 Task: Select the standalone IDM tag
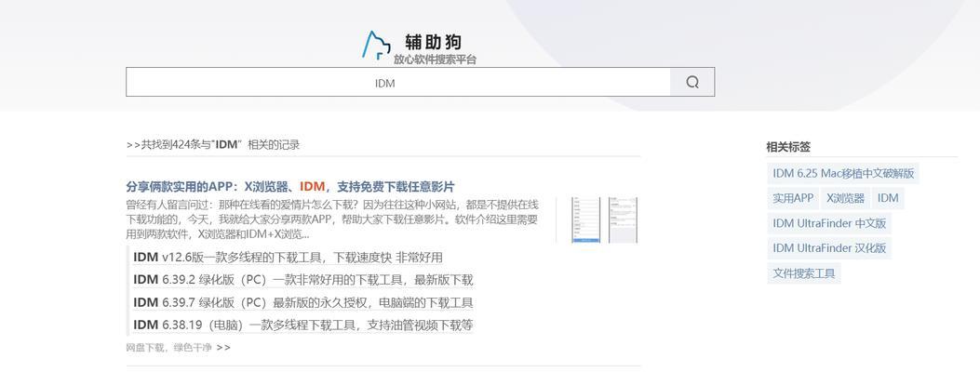[x=888, y=198]
